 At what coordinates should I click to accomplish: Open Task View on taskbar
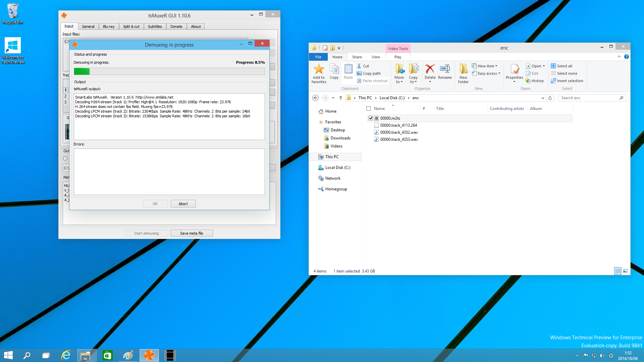tap(46, 355)
